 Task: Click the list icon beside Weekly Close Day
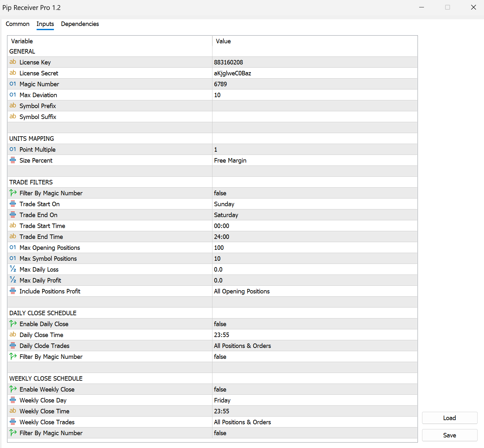coord(13,400)
